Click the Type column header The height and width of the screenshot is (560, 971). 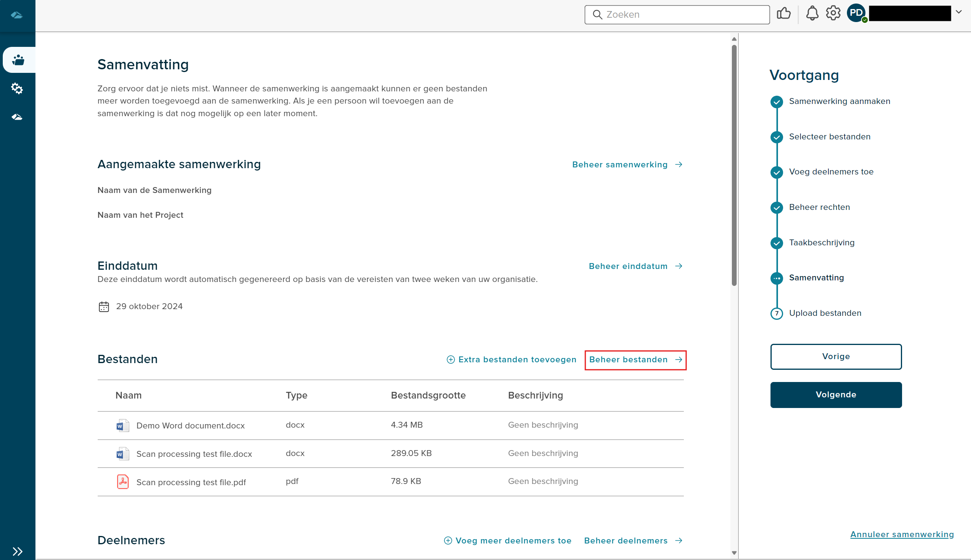[297, 395]
